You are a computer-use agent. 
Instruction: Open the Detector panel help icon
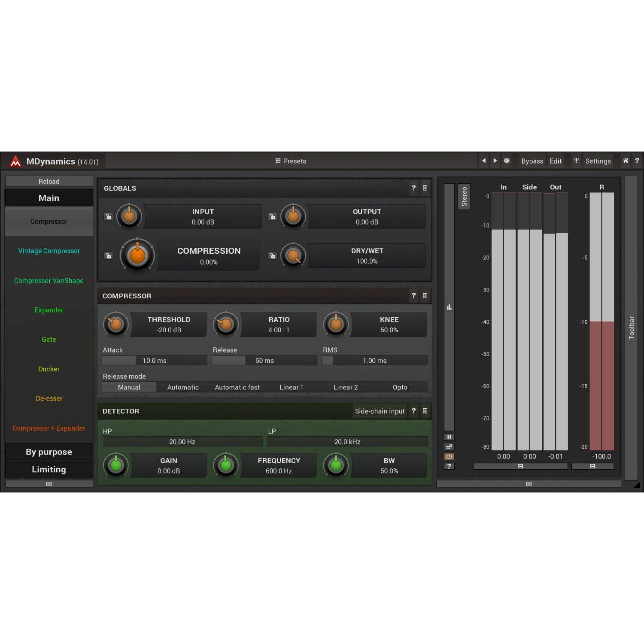pyautogui.click(x=413, y=411)
